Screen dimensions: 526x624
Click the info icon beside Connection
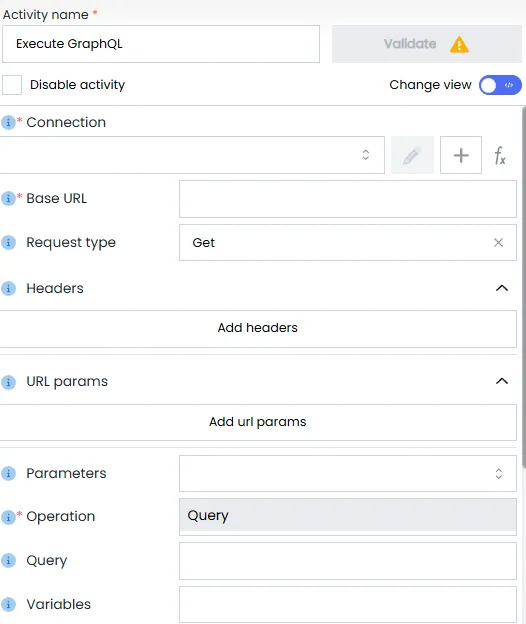coord(8,122)
